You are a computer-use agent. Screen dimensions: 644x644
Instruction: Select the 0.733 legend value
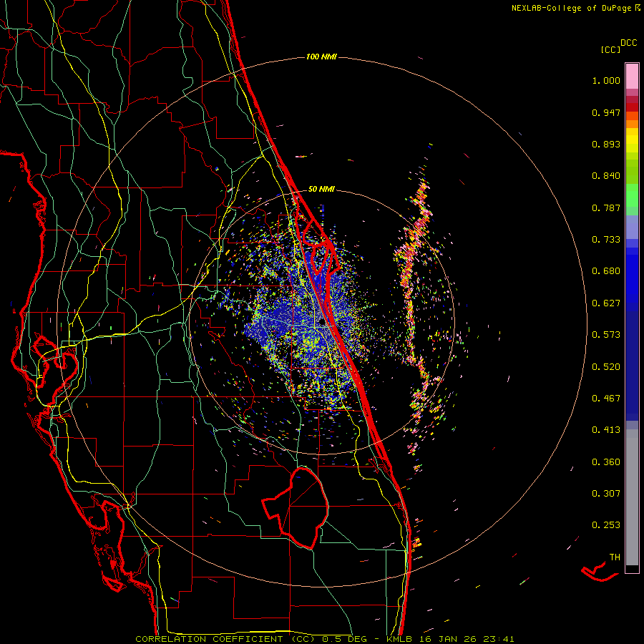[x=606, y=240]
